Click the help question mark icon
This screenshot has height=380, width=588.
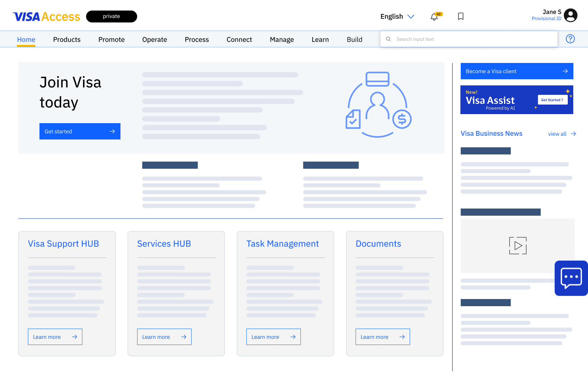coord(570,39)
